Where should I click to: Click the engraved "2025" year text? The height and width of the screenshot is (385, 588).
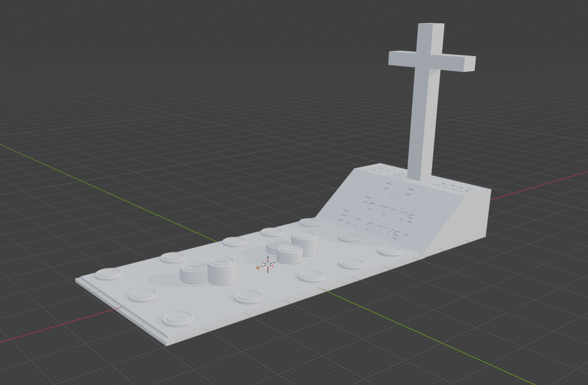453,187
